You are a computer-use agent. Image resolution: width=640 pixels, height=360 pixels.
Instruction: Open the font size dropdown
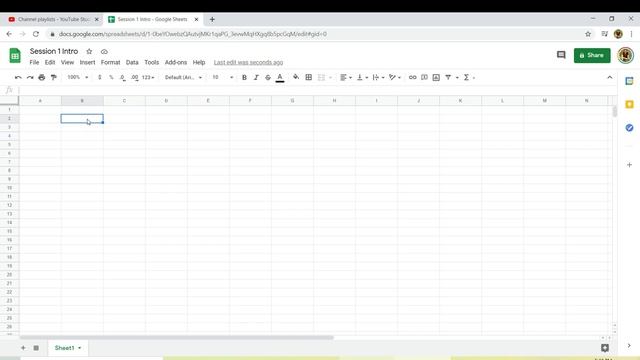222,77
